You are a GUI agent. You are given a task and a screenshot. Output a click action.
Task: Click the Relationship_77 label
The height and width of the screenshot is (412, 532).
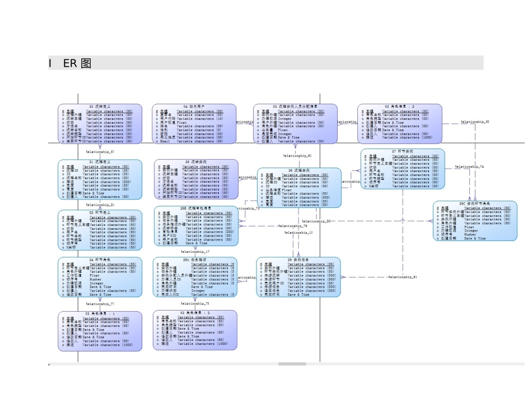pos(100,303)
